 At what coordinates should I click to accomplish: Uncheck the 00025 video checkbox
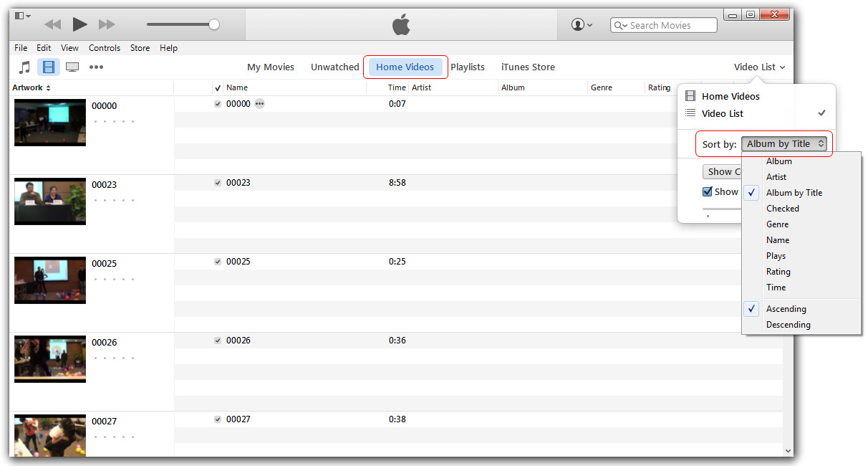pos(218,262)
